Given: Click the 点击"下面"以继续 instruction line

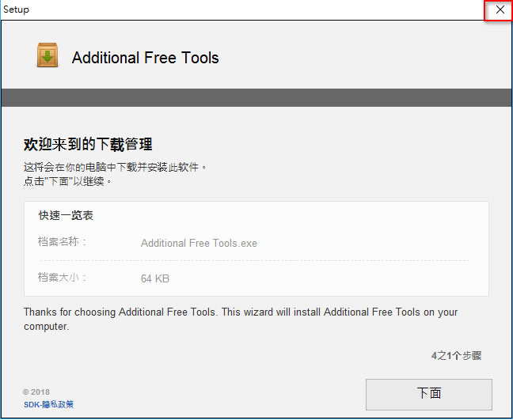Looking at the screenshot, I should (x=67, y=181).
